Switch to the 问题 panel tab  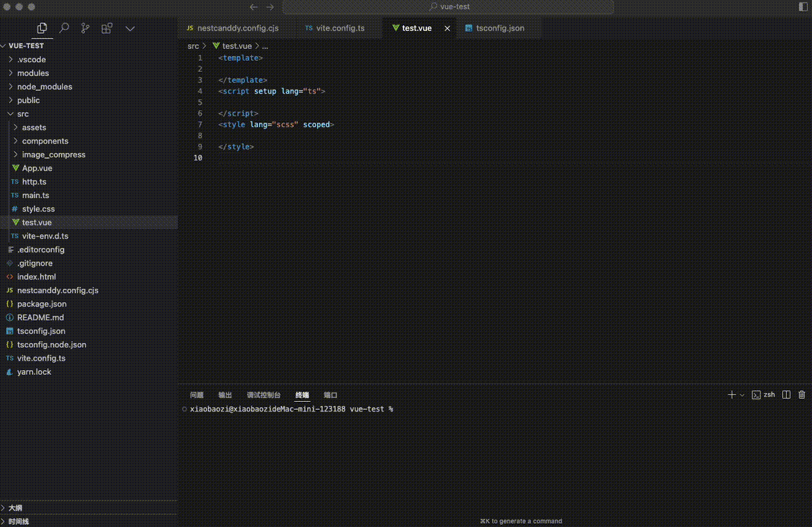point(197,395)
